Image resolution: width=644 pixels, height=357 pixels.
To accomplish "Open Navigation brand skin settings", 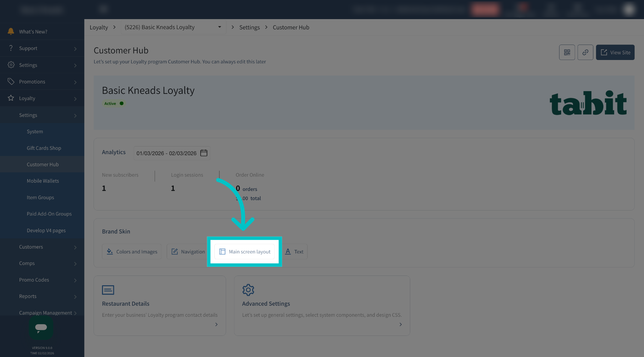I will click(x=188, y=251).
